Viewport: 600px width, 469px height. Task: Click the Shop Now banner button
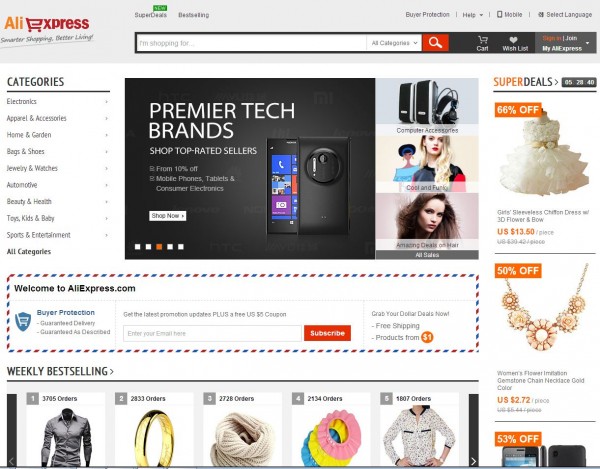pyautogui.click(x=167, y=216)
